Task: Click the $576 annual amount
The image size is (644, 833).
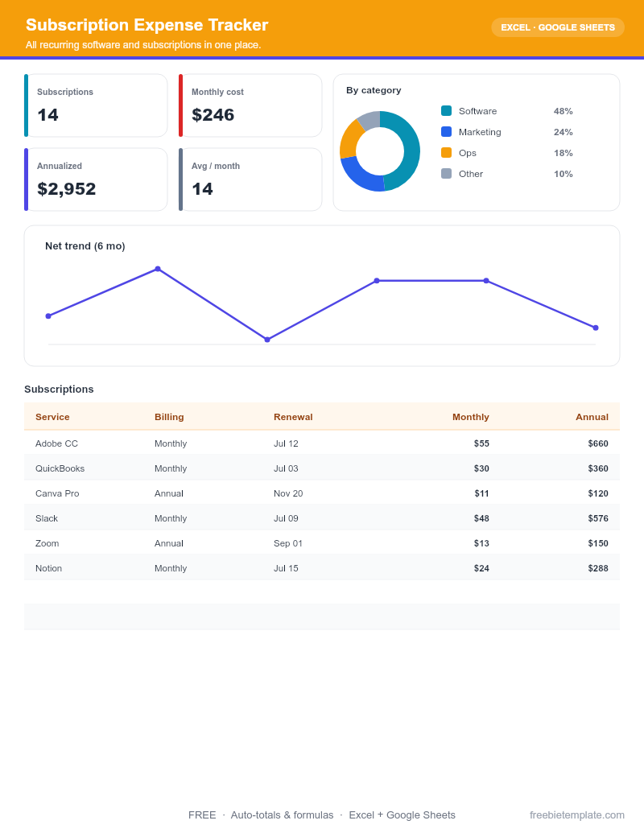Action: click(598, 518)
